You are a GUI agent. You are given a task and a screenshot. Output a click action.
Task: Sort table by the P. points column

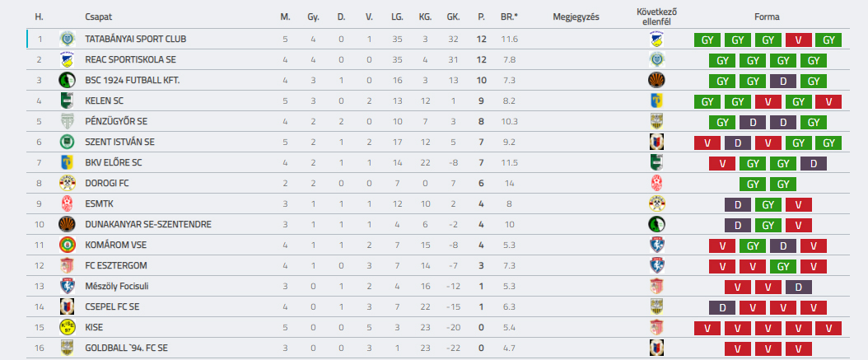click(482, 17)
